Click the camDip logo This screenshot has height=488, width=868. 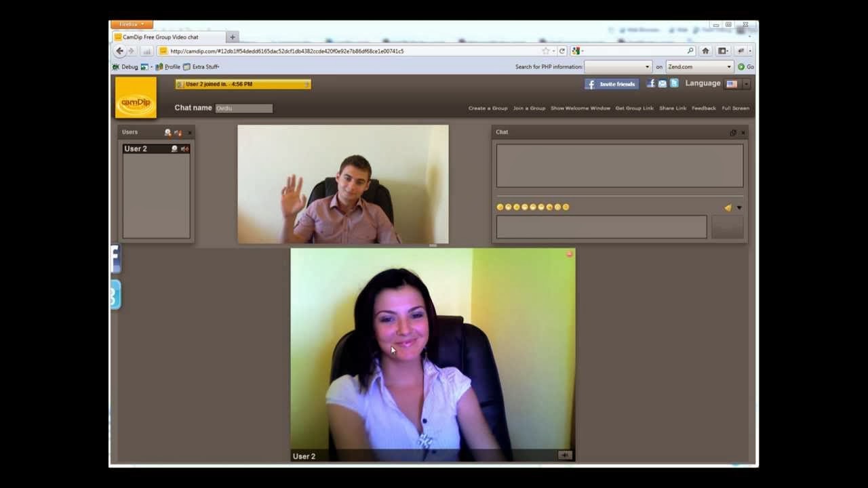tap(136, 98)
